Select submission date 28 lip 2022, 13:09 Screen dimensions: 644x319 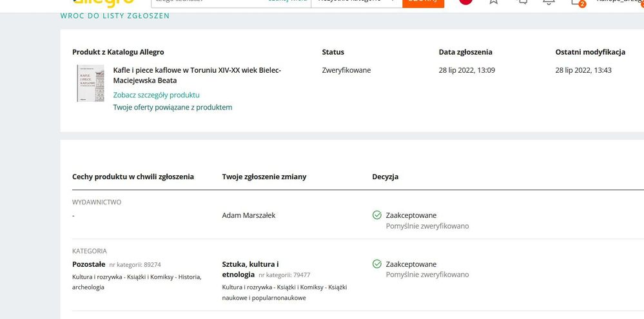pos(467,70)
